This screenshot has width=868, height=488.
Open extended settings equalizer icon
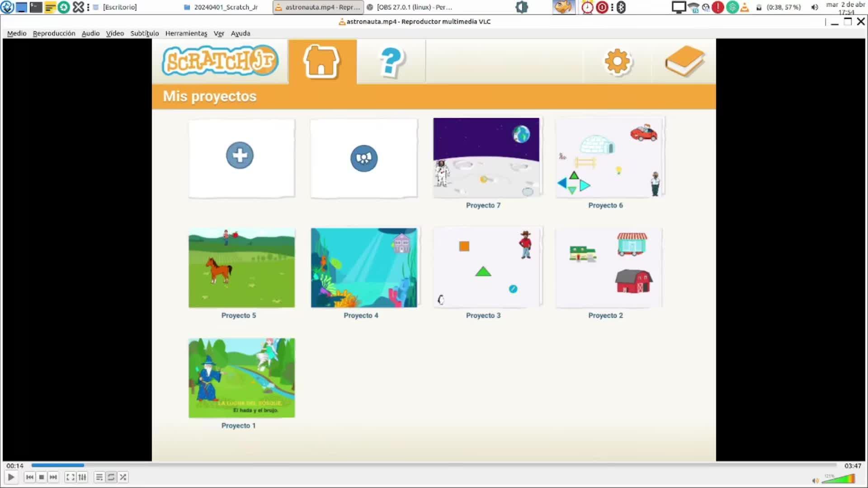pos(82,477)
